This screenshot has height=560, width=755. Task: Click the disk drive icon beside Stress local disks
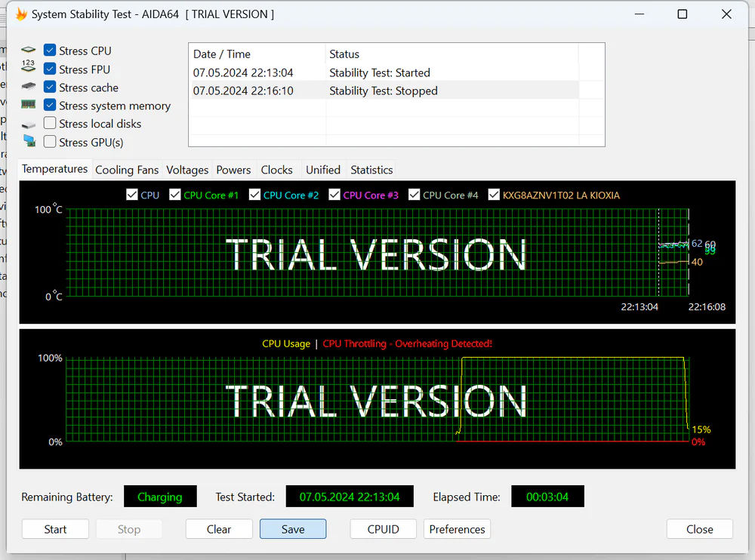tap(29, 125)
